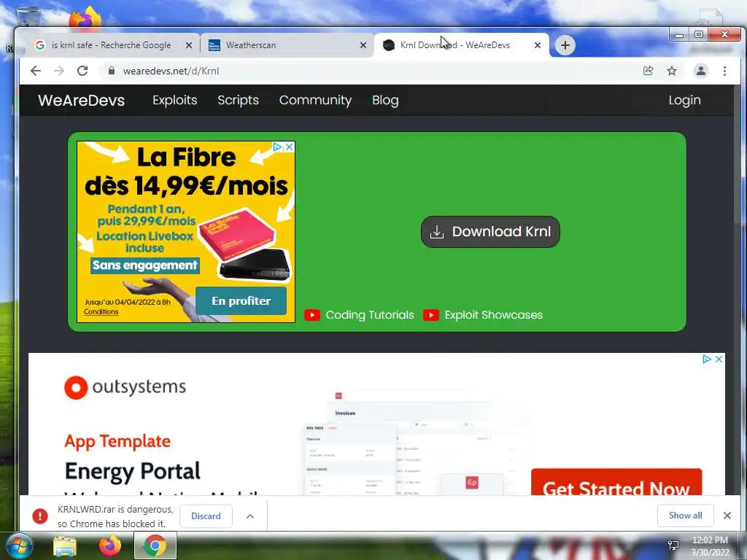
Task: Open the Community menu item
Action: [x=315, y=100]
